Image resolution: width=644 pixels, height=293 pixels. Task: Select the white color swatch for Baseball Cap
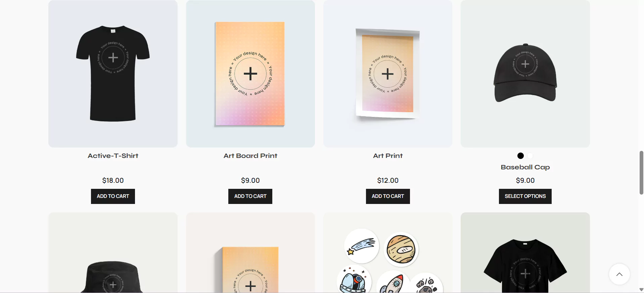[530, 156]
